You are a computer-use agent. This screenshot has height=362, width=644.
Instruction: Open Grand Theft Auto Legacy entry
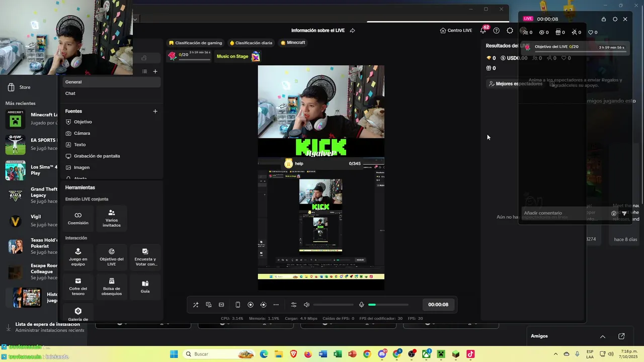(30, 195)
